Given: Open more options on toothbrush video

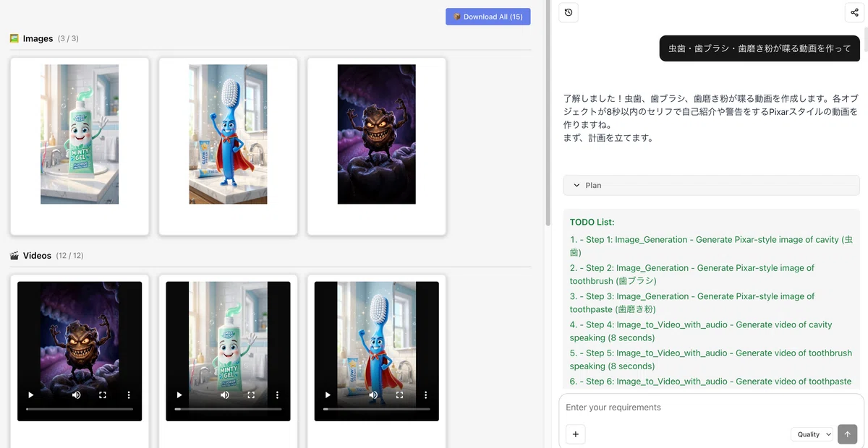Looking at the screenshot, I should pyautogui.click(x=426, y=395).
